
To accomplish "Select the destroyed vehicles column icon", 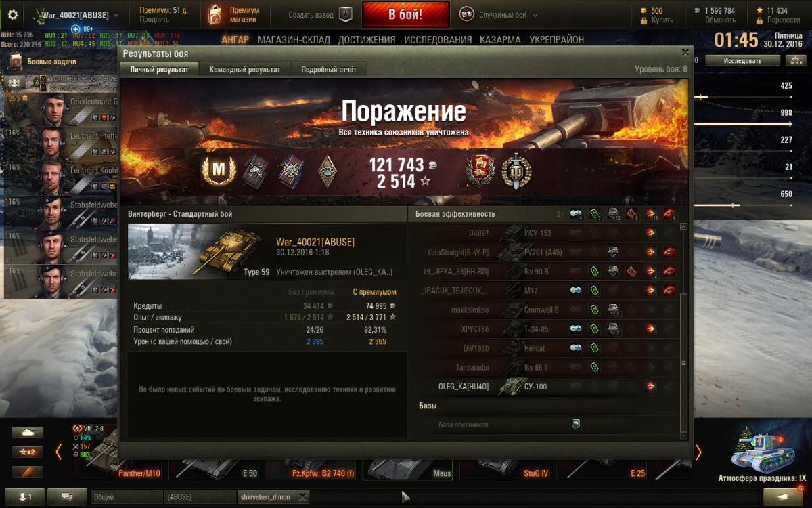I will click(x=670, y=214).
